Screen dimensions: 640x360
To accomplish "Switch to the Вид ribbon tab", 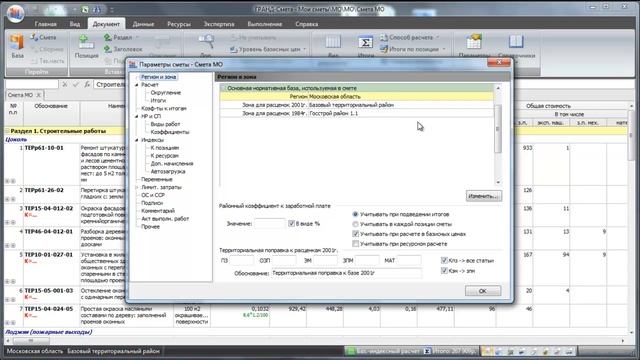I will [75, 24].
